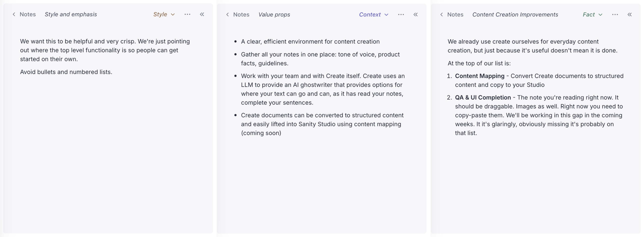Click the bold Content Mapping list item text
The image size is (644, 237).
coord(479,76)
